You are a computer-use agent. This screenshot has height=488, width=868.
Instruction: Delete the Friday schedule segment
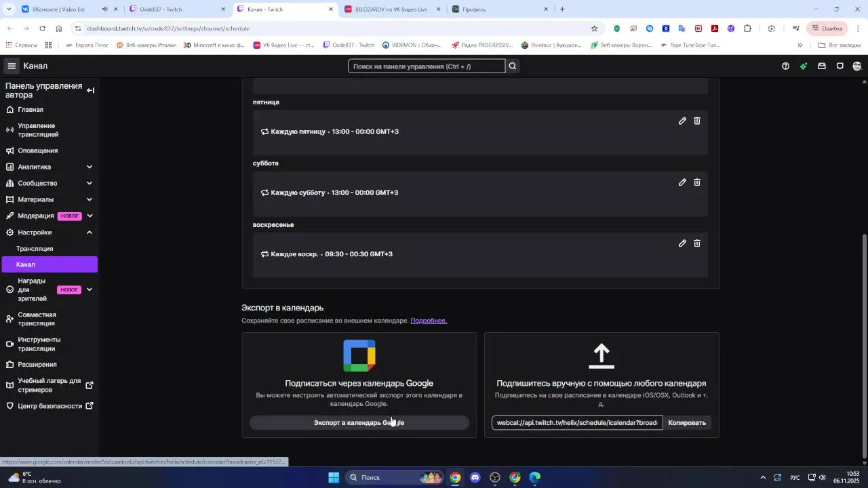(x=697, y=121)
